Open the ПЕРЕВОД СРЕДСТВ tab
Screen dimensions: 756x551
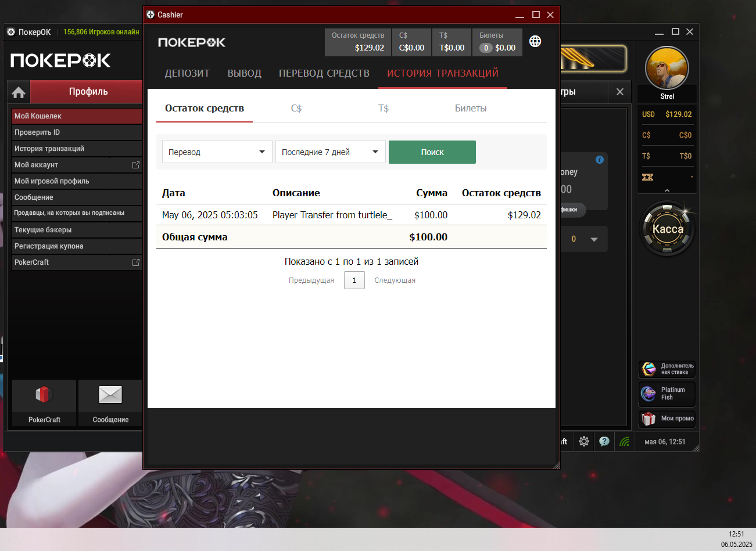[x=324, y=73]
